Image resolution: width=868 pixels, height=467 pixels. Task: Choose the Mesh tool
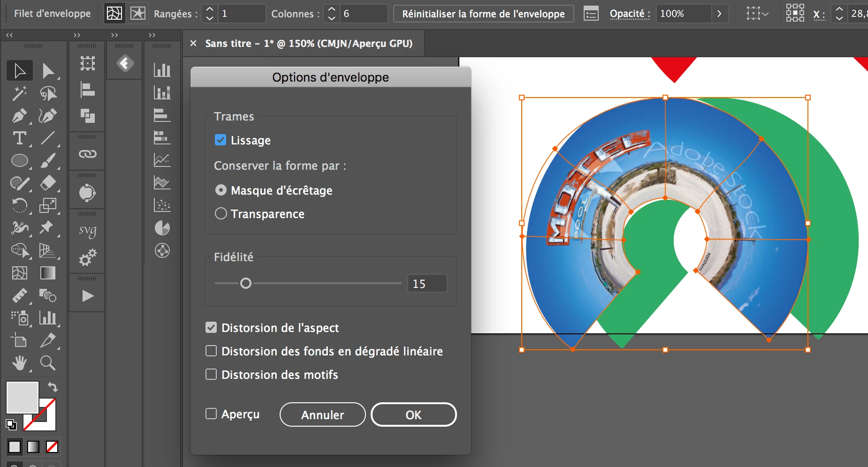pyautogui.click(x=20, y=273)
